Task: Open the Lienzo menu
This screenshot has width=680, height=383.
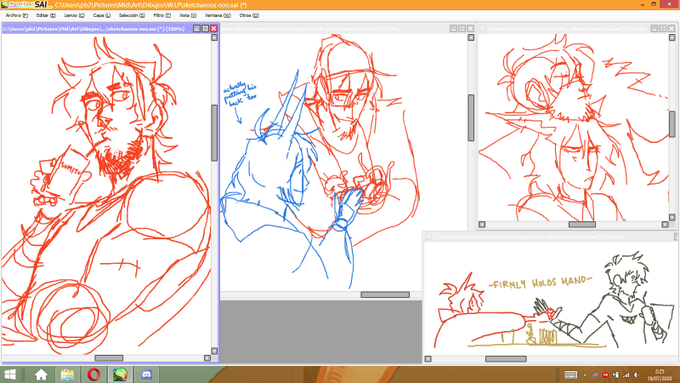Action: pos(74,15)
